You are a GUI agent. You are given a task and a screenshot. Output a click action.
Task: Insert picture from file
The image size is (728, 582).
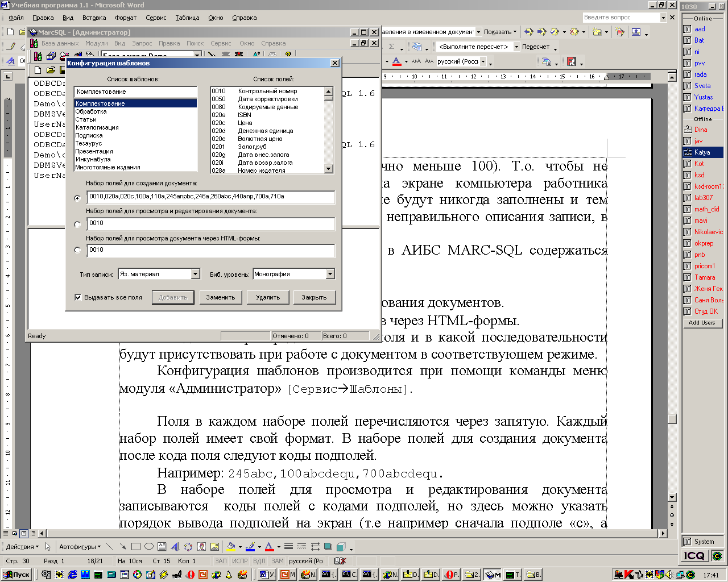click(215, 547)
